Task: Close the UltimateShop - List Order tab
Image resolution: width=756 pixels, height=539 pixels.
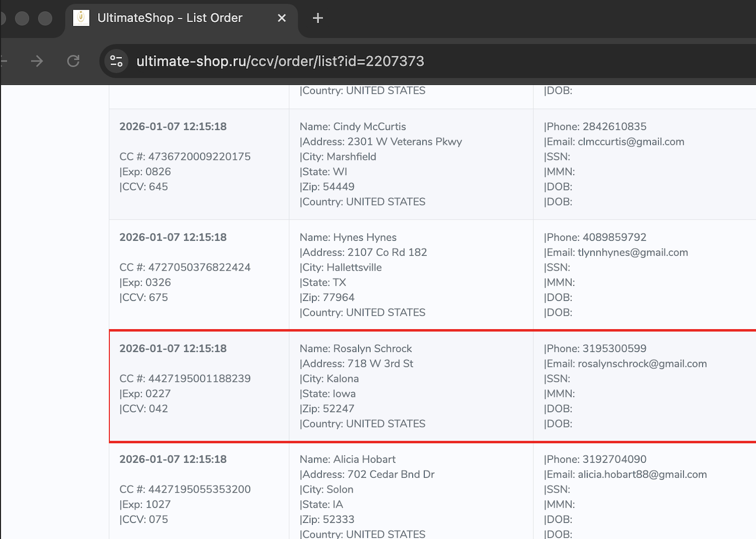Action: tap(282, 18)
